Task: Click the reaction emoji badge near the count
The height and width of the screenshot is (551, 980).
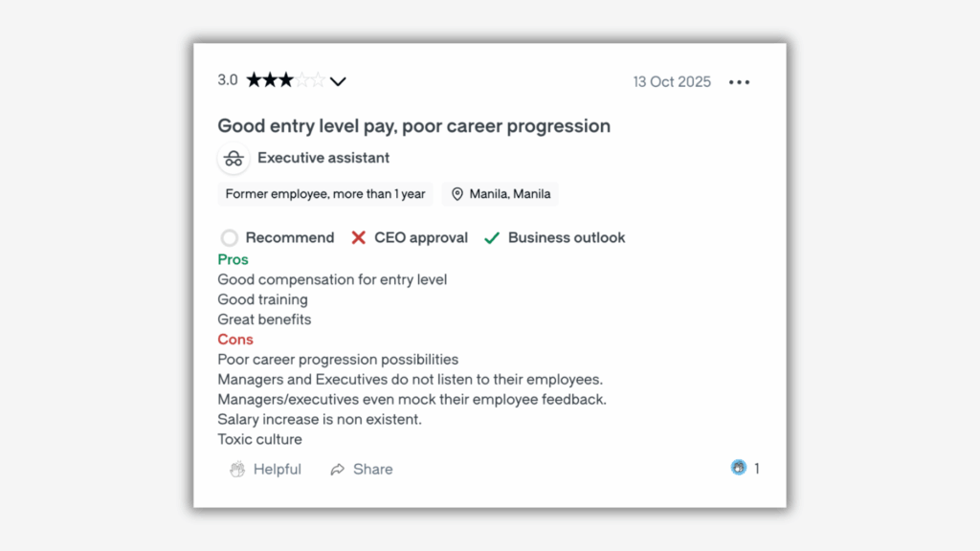Action: tap(738, 468)
